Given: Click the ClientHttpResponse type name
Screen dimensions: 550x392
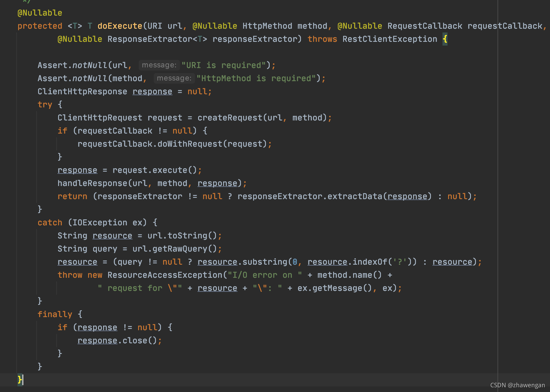Looking at the screenshot, I should [x=82, y=91].
